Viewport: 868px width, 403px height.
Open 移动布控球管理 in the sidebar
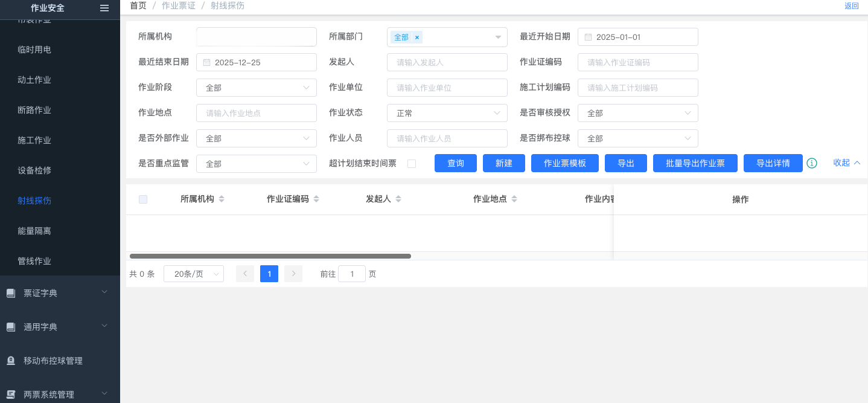coord(53,361)
